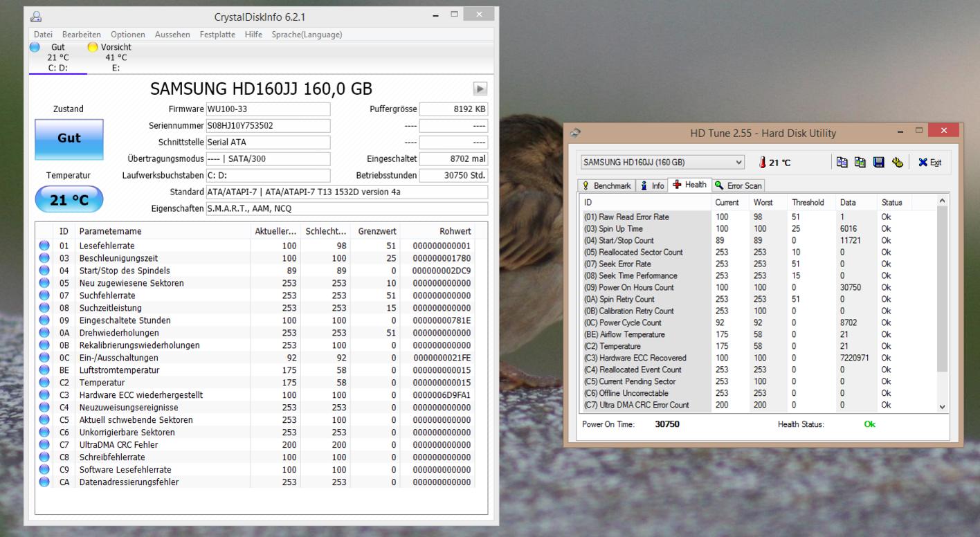Click the status circle for Datenadressierungsfehler
The height and width of the screenshot is (537, 980).
click(44, 482)
